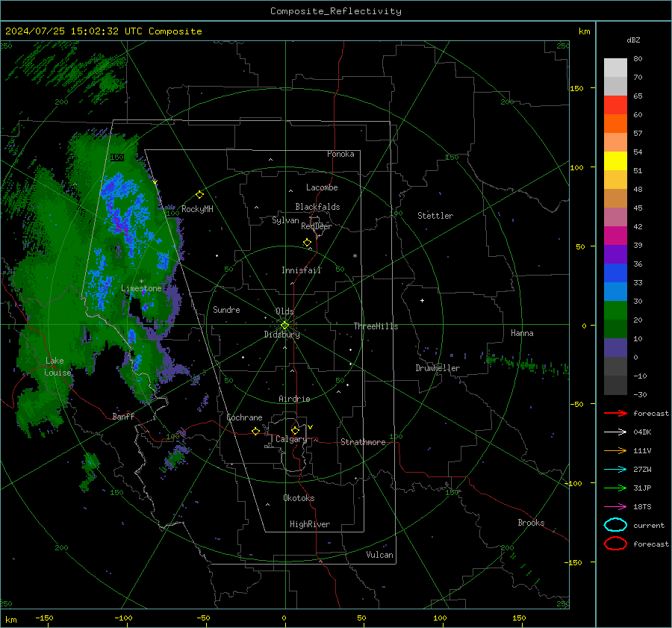Click the Composite_Reflectivity title
Image resolution: width=672 pixels, height=628 pixels.
point(335,11)
